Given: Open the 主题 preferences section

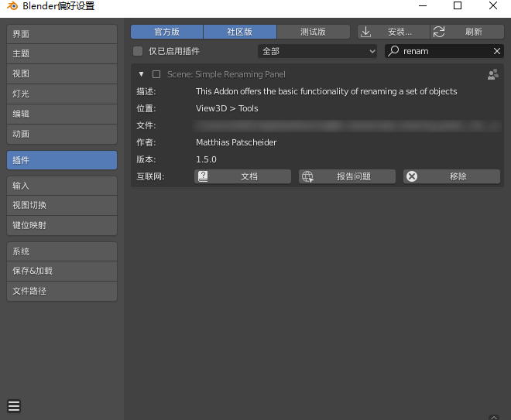Looking at the screenshot, I should [62, 53].
